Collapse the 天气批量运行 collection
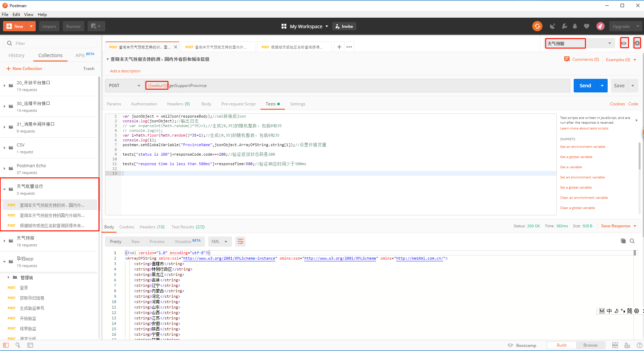 point(4,189)
